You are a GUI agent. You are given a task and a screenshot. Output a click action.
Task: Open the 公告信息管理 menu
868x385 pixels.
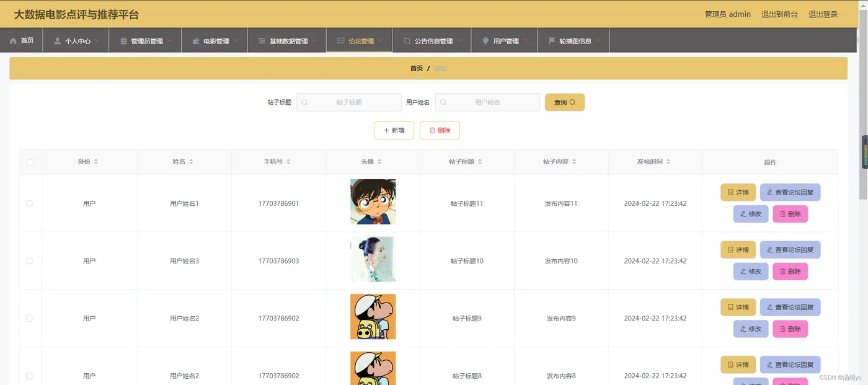pyautogui.click(x=432, y=40)
